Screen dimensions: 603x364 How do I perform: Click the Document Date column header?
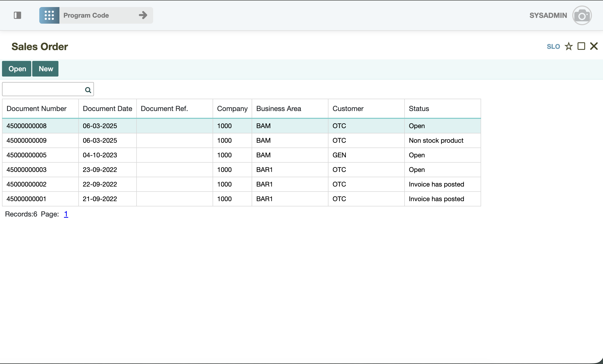107,108
